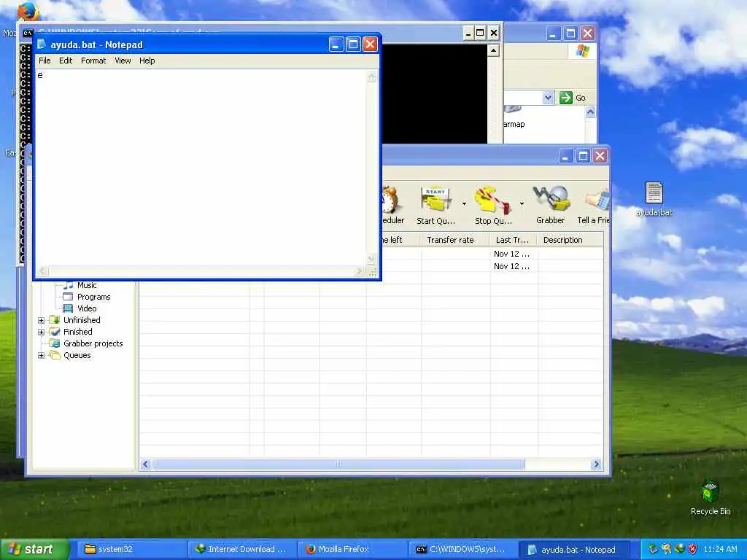Select first Nov 12 download row
The width and height of the screenshot is (747, 560).
(x=511, y=254)
